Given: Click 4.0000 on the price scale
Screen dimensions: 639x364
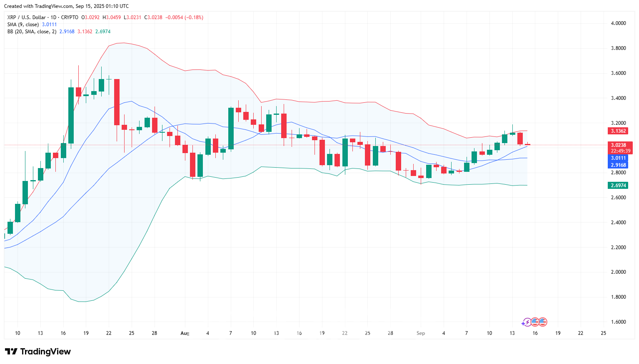Looking at the screenshot, I should pyautogui.click(x=618, y=23).
